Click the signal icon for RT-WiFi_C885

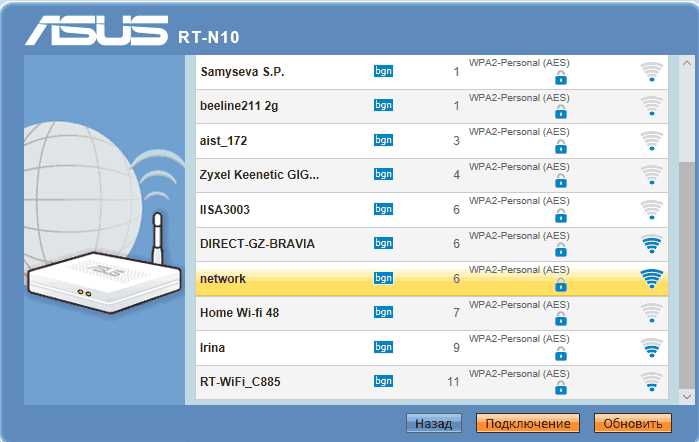pyautogui.click(x=651, y=382)
